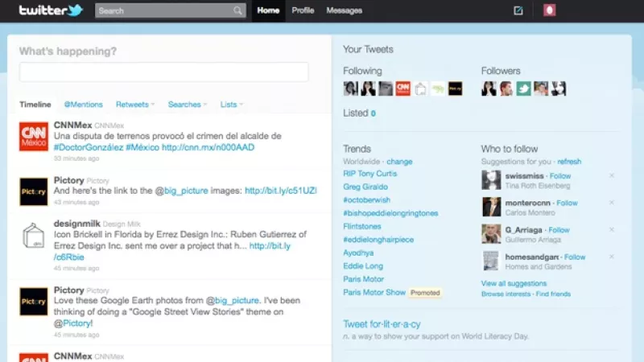
Task: Open the RIP Tony Curtis trend
Action: [x=370, y=174]
